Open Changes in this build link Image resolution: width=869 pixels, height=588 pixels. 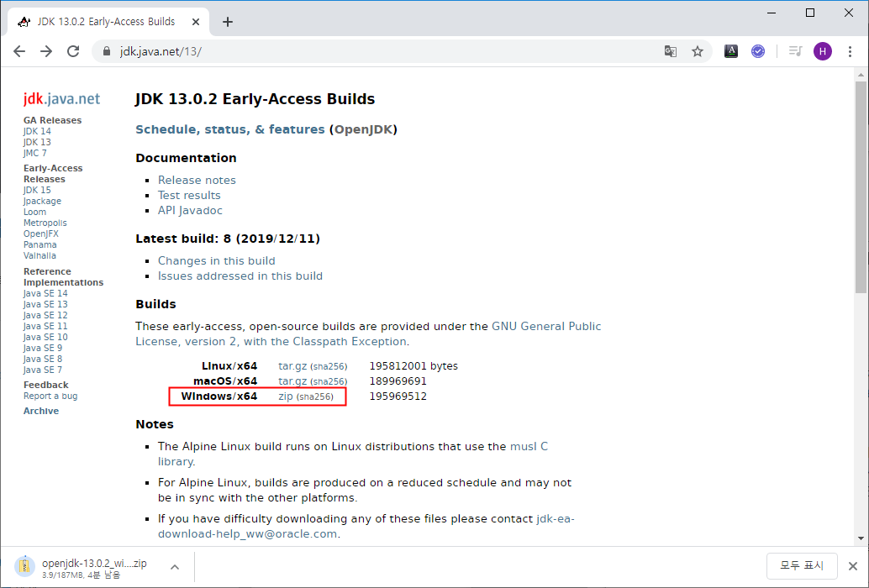coord(216,260)
